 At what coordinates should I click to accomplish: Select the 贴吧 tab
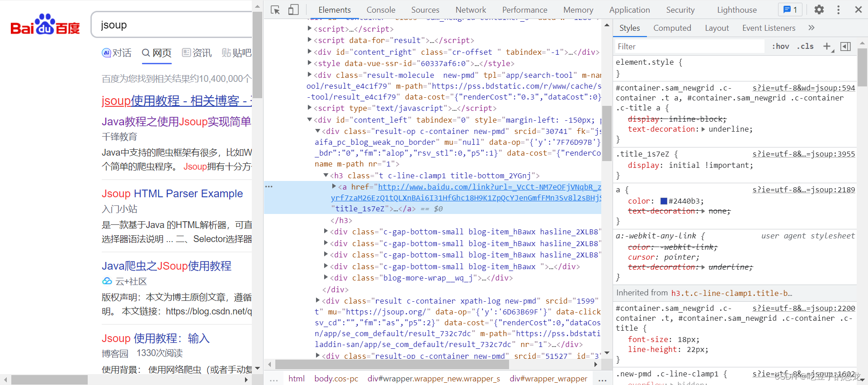[236, 53]
